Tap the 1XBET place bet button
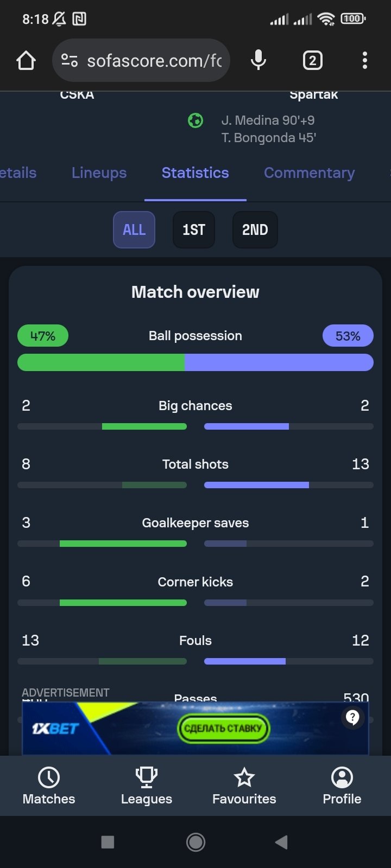The image size is (391, 868). 223,729
